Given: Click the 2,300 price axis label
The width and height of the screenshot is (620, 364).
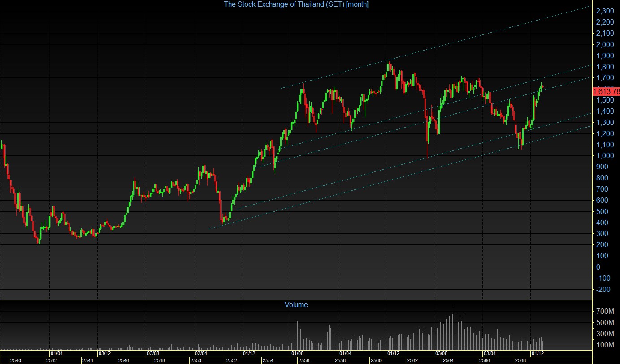Looking at the screenshot, I should point(605,11).
